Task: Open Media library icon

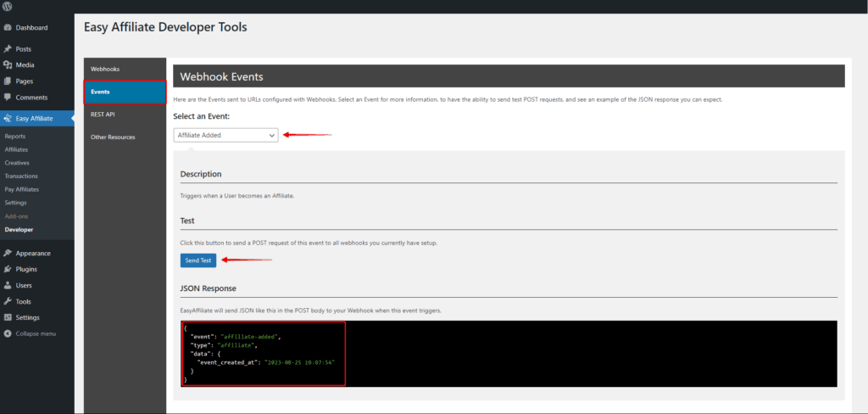Action: (x=8, y=65)
